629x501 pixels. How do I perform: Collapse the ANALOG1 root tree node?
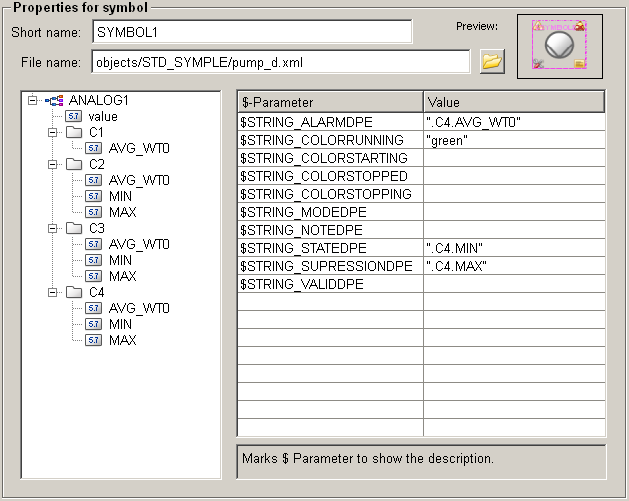click(x=33, y=100)
